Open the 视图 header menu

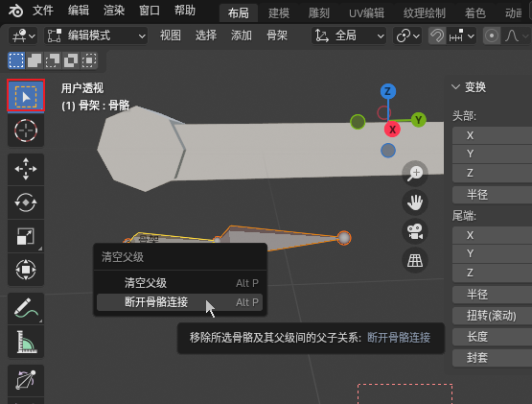point(171,36)
